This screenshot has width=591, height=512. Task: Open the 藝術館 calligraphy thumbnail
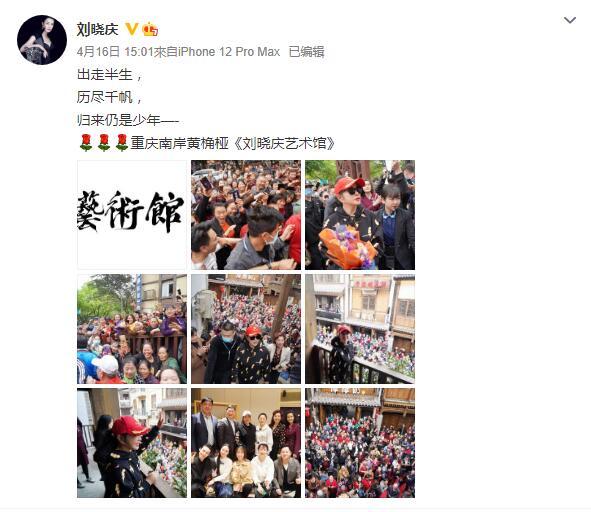tap(132, 215)
